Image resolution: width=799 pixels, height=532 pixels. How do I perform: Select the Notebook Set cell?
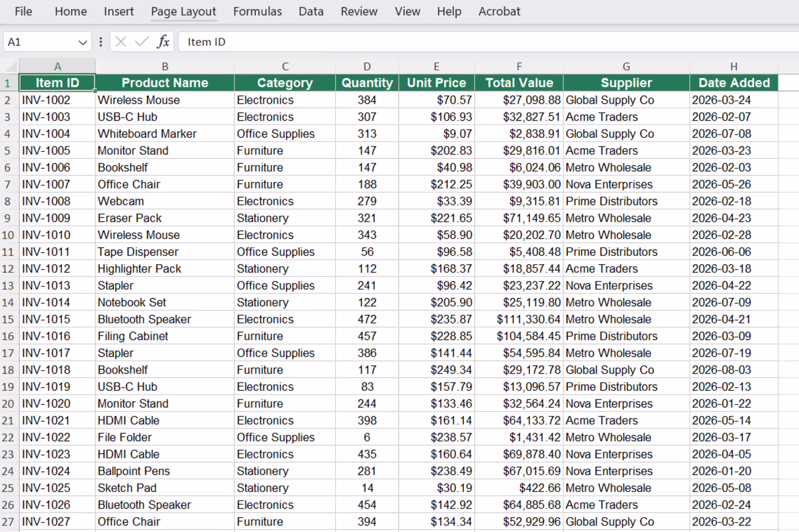[x=165, y=302]
